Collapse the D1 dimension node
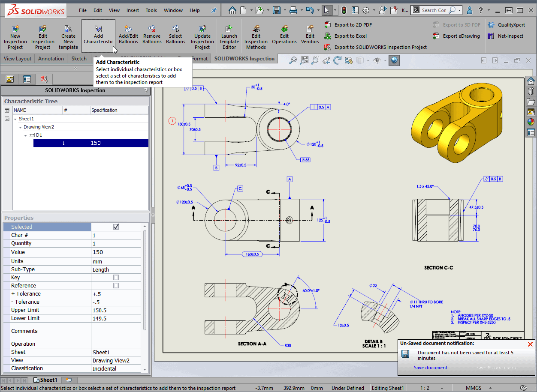 tap(25, 135)
